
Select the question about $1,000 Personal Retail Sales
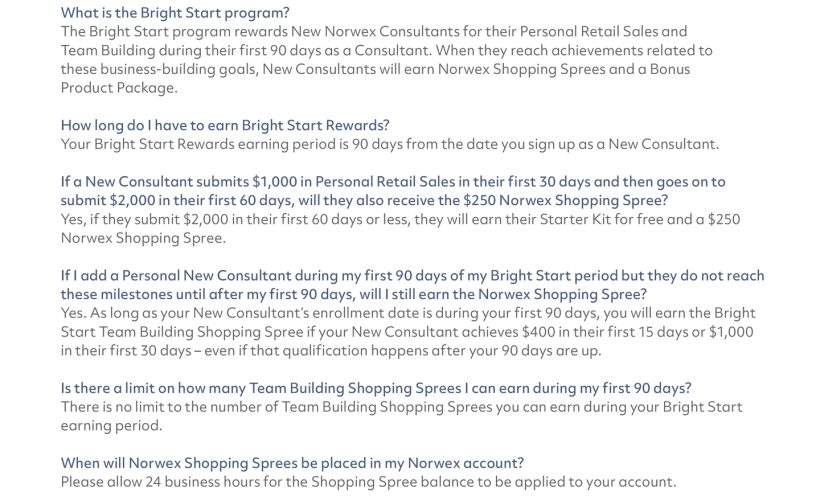click(393, 182)
